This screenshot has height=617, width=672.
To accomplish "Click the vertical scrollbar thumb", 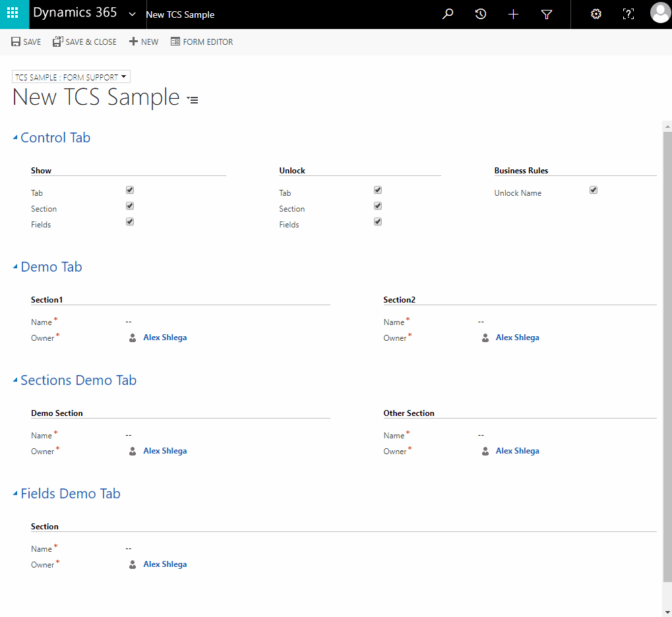I will (x=667, y=357).
